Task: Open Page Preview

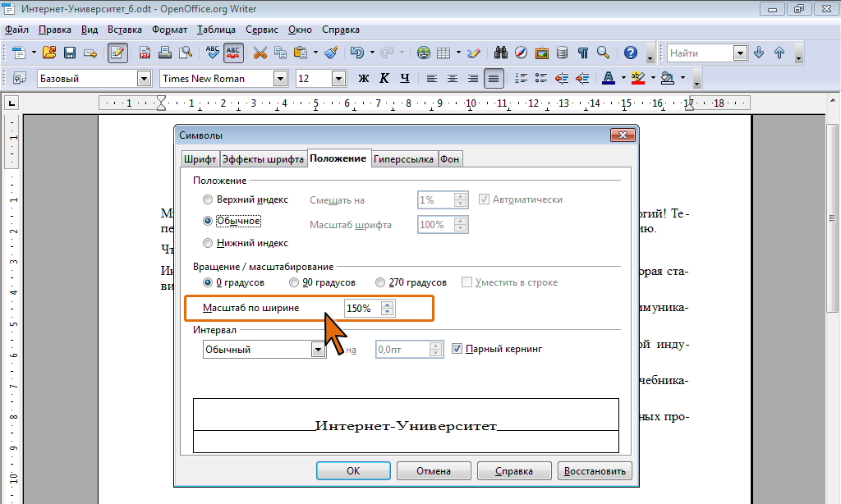Action: (186, 53)
